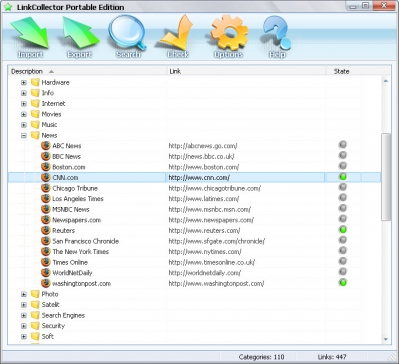Select the News folder label

pyautogui.click(x=49, y=135)
